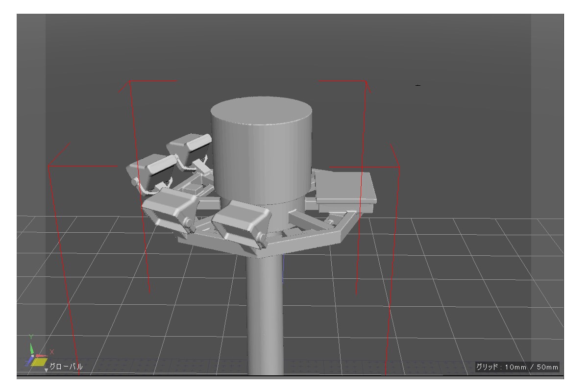Viewport: 588px width, 392px height.
Task: Select the large cylinder drum of the model
Action: tap(262, 150)
